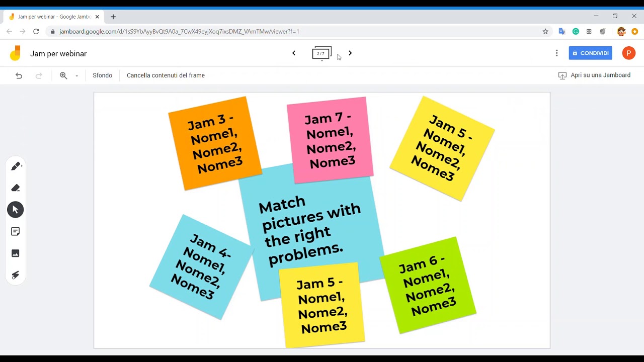The width and height of the screenshot is (644, 362).
Task: Switch to Jam per webinar tab
Action: (x=54, y=17)
